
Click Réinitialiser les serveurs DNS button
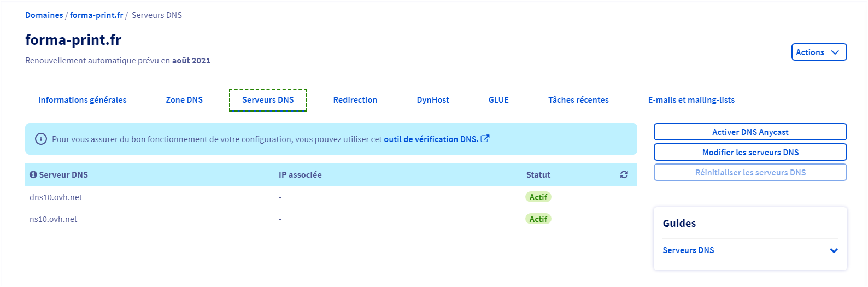pos(750,172)
